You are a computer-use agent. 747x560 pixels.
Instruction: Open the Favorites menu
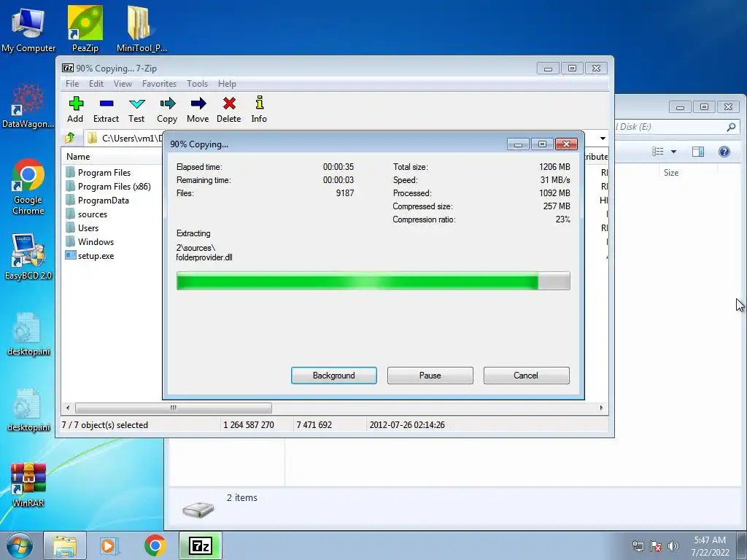[159, 84]
